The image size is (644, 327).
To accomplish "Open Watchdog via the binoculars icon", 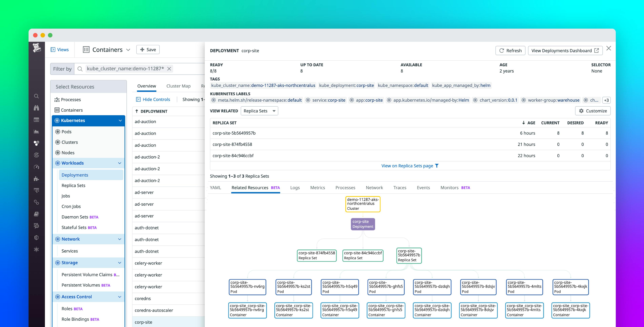I will 36,107.
